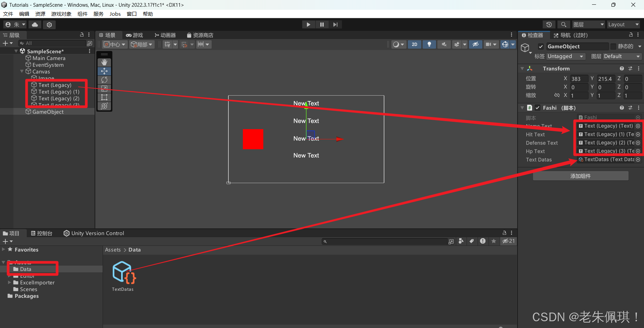Open the Gizmos dropdown
The height and width of the screenshot is (328, 644).
click(x=513, y=44)
